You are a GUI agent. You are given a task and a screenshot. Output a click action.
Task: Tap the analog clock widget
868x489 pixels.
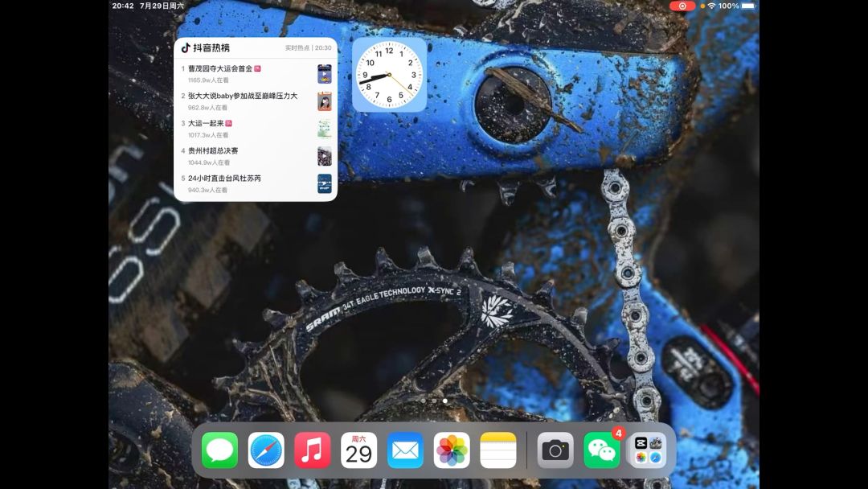(389, 75)
